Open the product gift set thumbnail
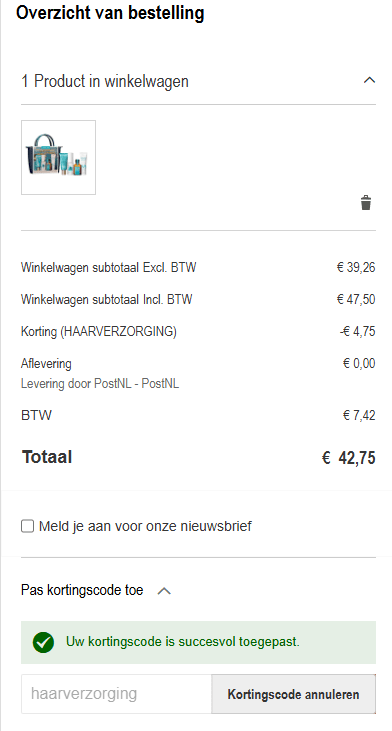The width and height of the screenshot is (392, 731). (58, 157)
